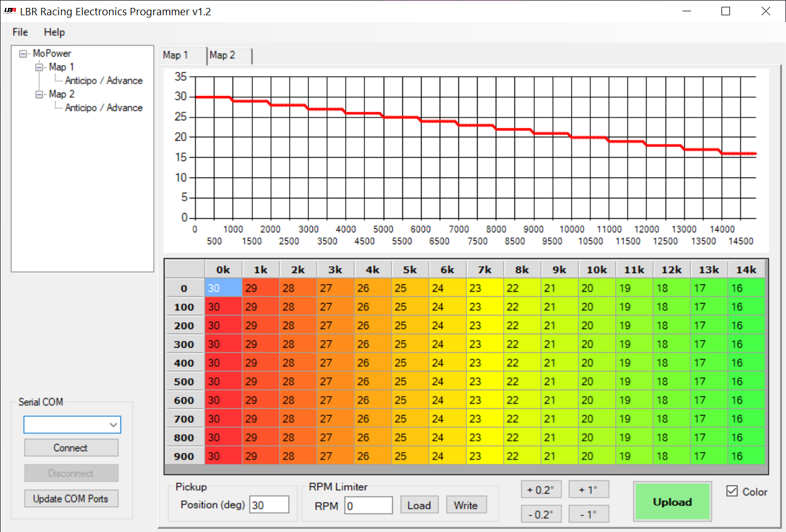Select cell 18 in row 600

[672, 400]
